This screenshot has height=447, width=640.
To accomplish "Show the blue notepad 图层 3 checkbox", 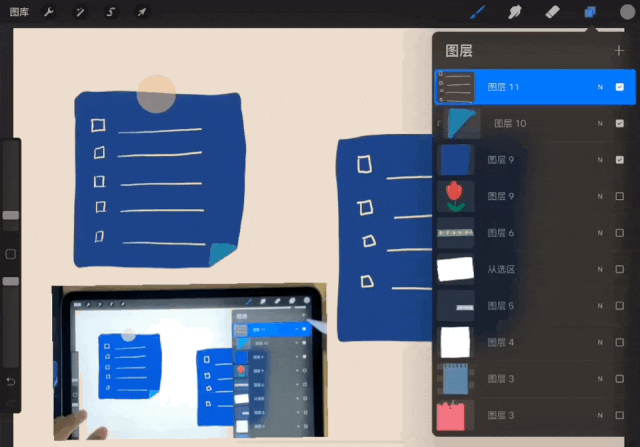I will pos(620,379).
